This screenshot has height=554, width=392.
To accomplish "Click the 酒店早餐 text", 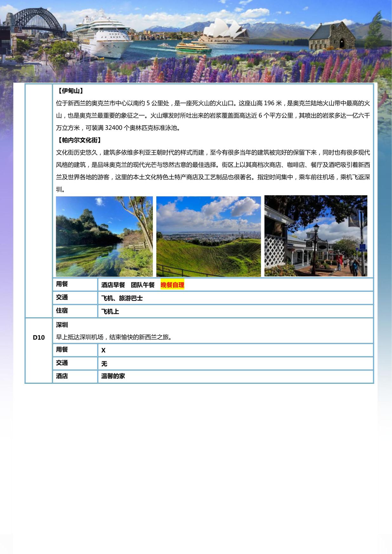I will [113, 285].
